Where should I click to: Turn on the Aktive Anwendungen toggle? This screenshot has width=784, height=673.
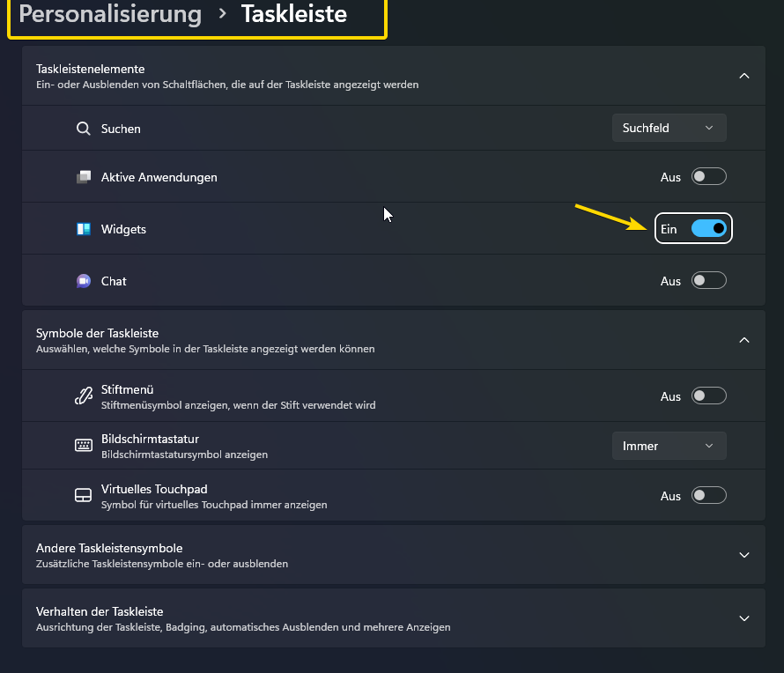[x=708, y=177]
